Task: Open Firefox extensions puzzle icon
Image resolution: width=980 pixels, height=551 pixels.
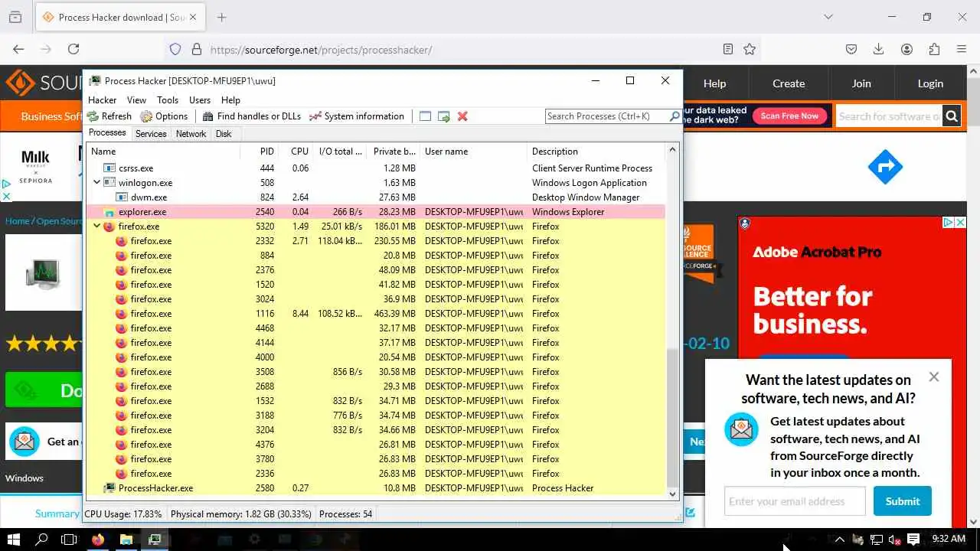Action: point(934,49)
